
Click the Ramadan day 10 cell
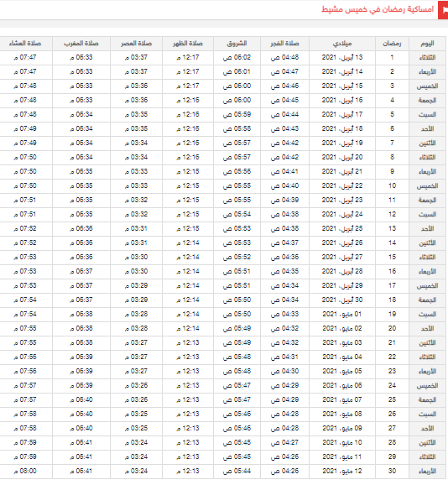point(392,186)
